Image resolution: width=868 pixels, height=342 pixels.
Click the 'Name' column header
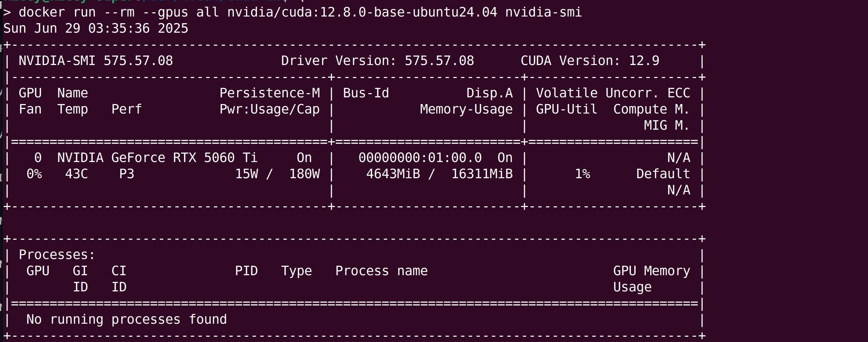73,93
